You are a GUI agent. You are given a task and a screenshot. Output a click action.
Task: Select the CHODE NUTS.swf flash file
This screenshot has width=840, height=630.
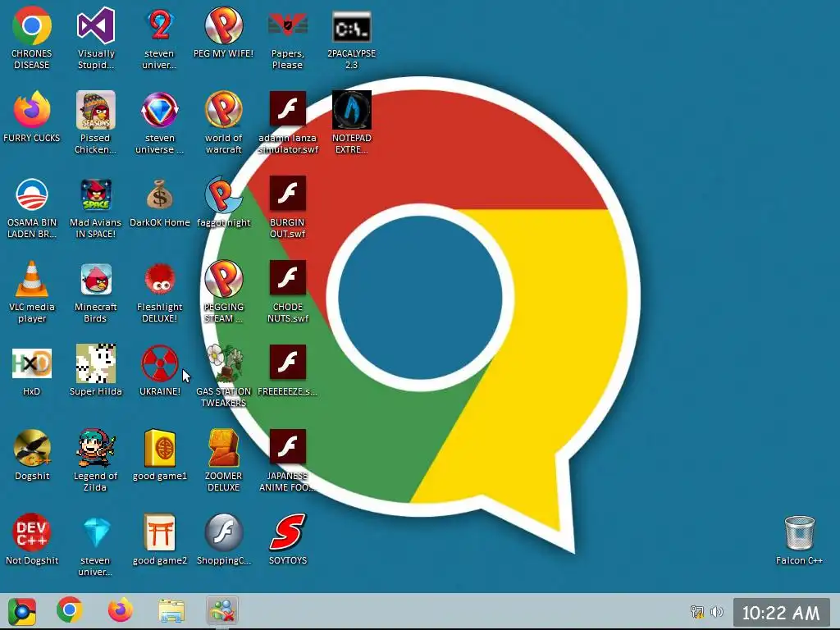288,278
